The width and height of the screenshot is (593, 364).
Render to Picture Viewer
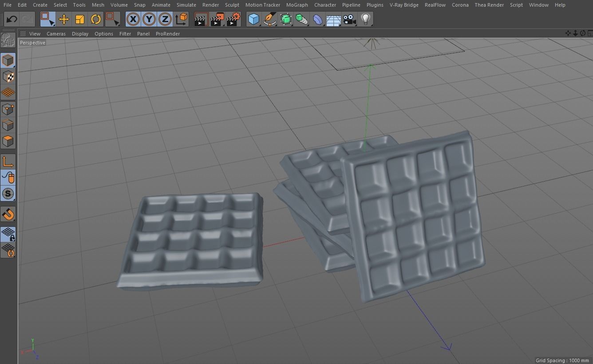217,19
